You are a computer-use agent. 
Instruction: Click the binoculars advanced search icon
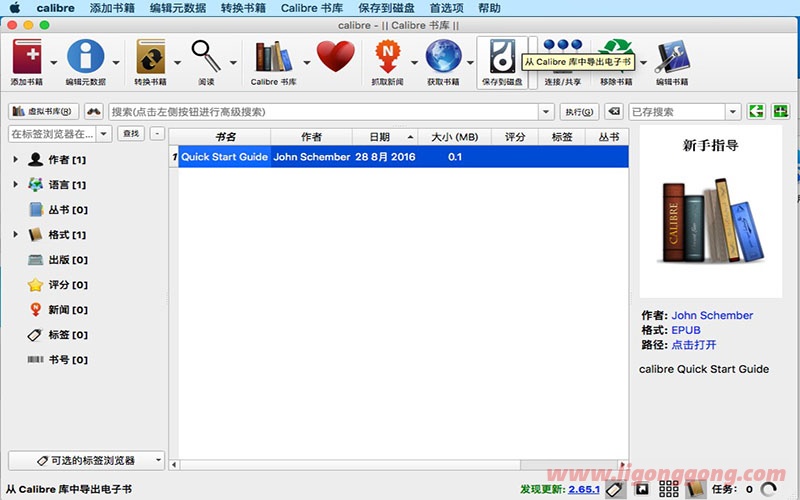[93, 111]
